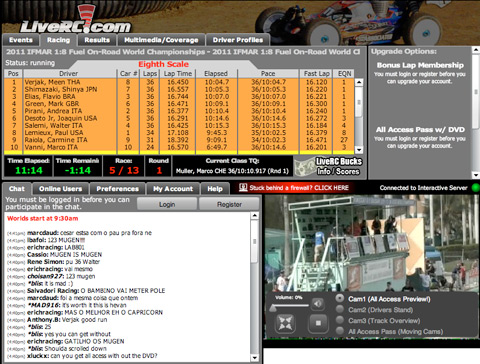Sort by the Elapsed column header

[x=216, y=74]
